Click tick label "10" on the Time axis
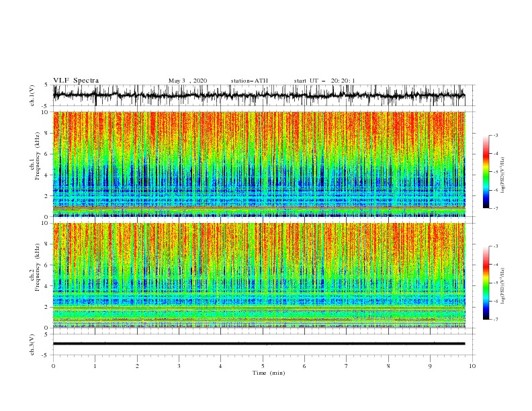 tap(472, 366)
